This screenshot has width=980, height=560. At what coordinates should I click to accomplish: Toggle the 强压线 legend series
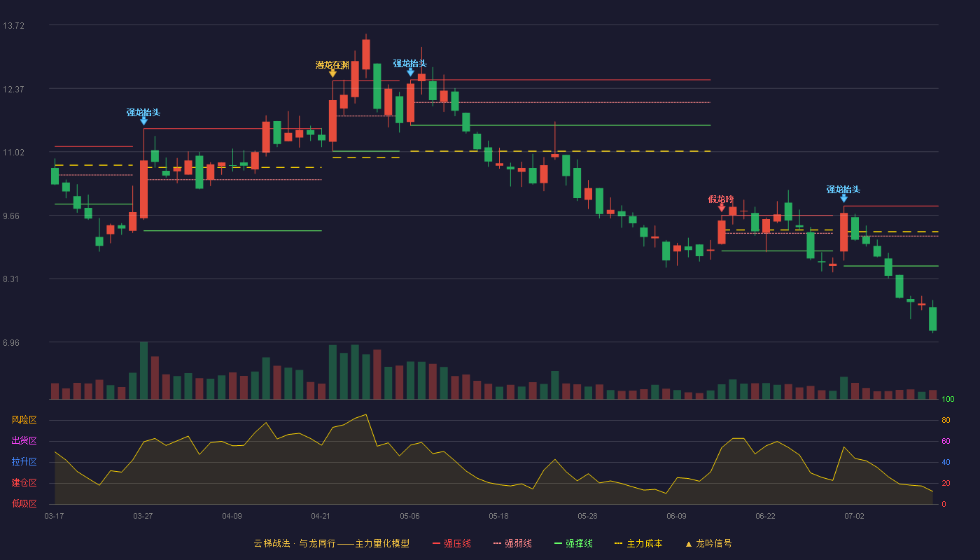click(x=451, y=543)
